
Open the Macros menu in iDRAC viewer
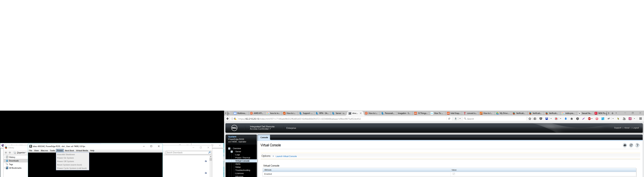pos(44,151)
